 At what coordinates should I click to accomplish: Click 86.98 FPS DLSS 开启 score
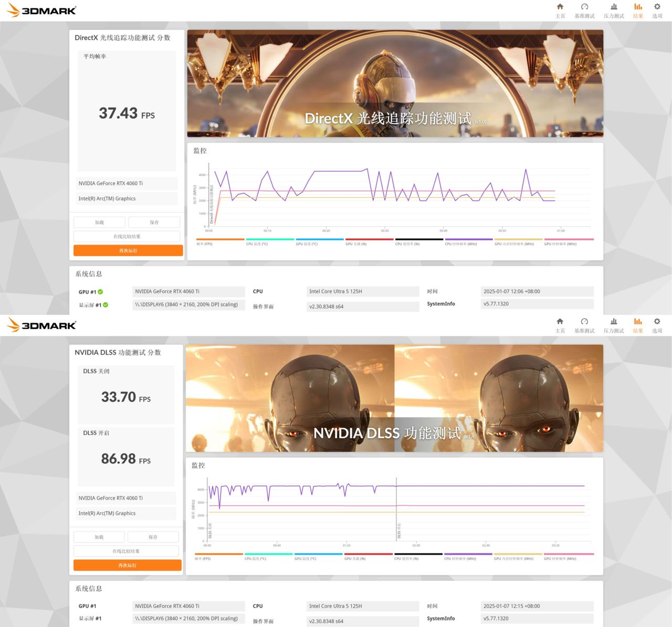pyautogui.click(x=126, y=459)
